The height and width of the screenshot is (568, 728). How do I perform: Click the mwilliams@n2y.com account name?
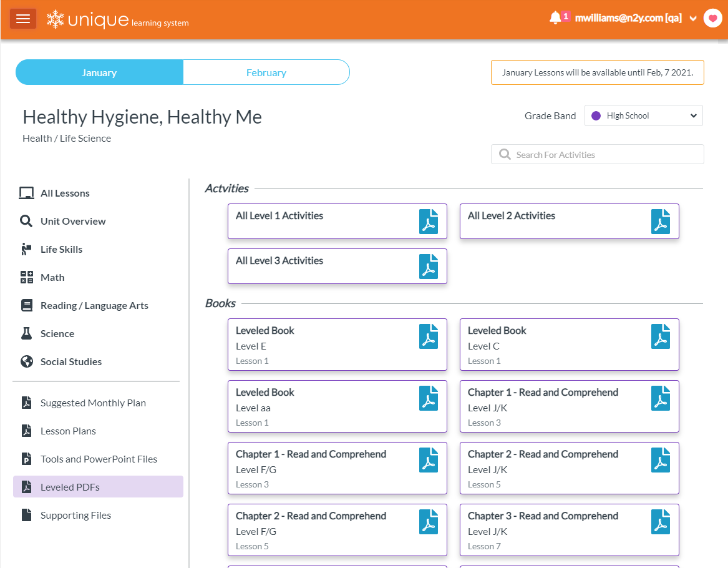pos(628,18)
